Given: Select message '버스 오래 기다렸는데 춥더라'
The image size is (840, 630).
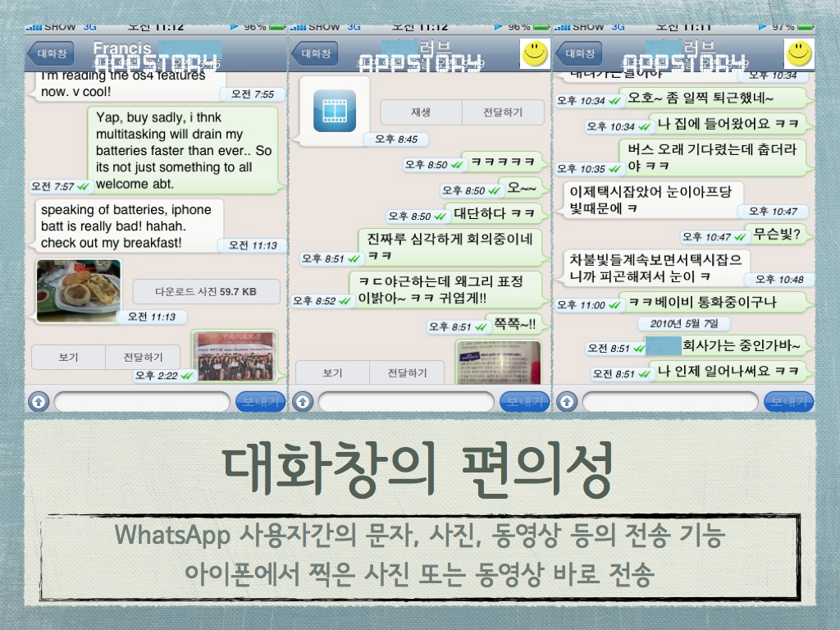Looking at the screenshot, I should 714,157.
